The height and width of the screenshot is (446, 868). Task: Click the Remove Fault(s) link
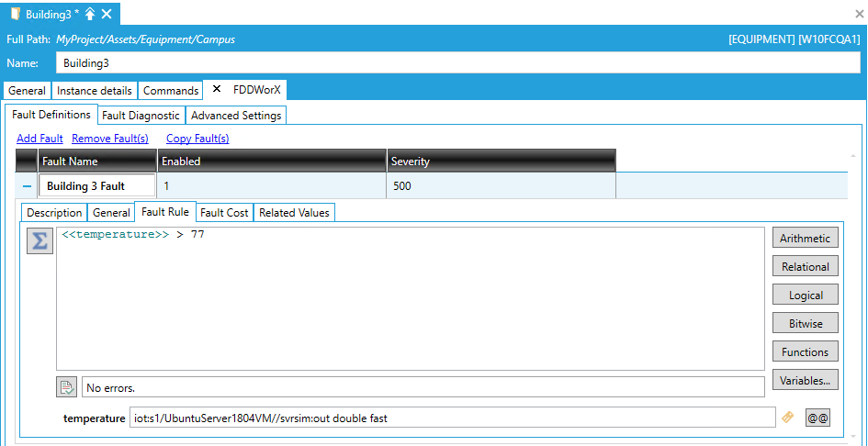click(110, 139)
